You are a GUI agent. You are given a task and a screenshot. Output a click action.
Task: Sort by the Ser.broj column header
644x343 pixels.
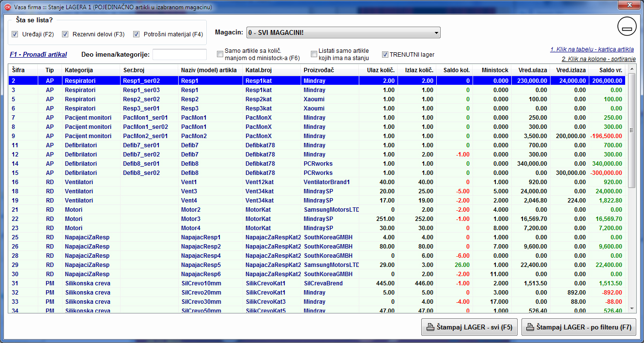click(x=149, y=70)
